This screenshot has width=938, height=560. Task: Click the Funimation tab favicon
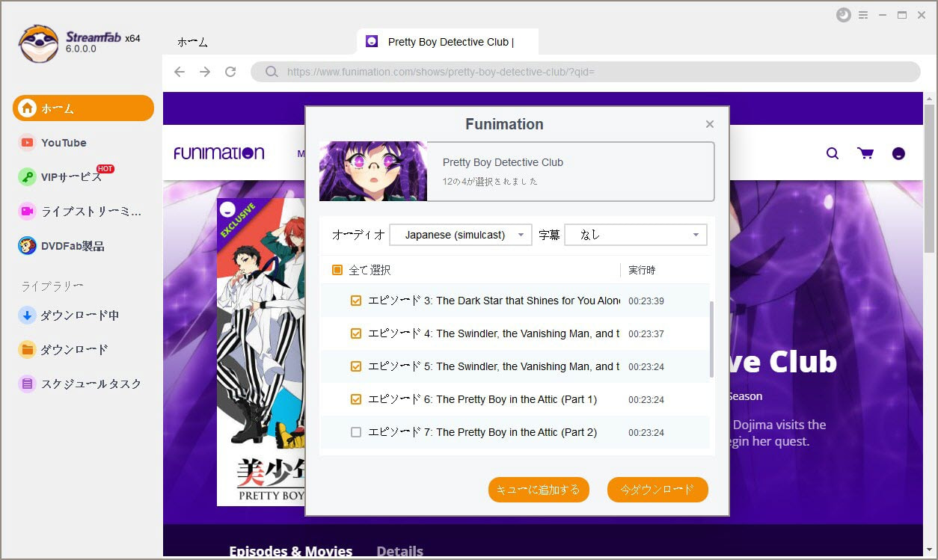tap(372, 42)
